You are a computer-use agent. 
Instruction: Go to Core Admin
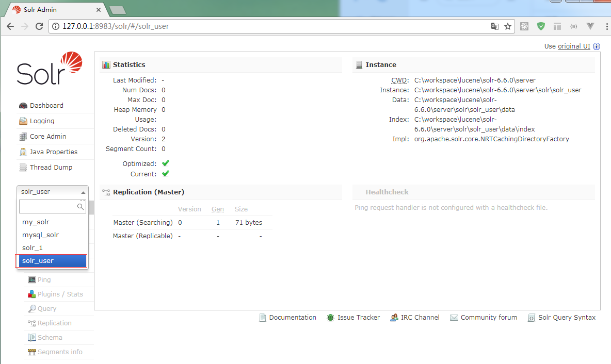click(48, 136)
